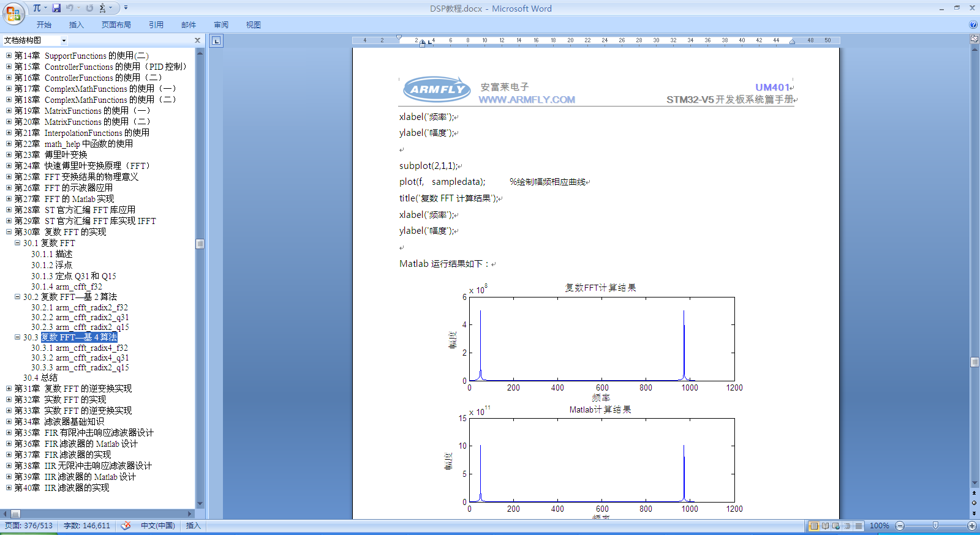Click the sigma formula icon

[x=102, y=8]
